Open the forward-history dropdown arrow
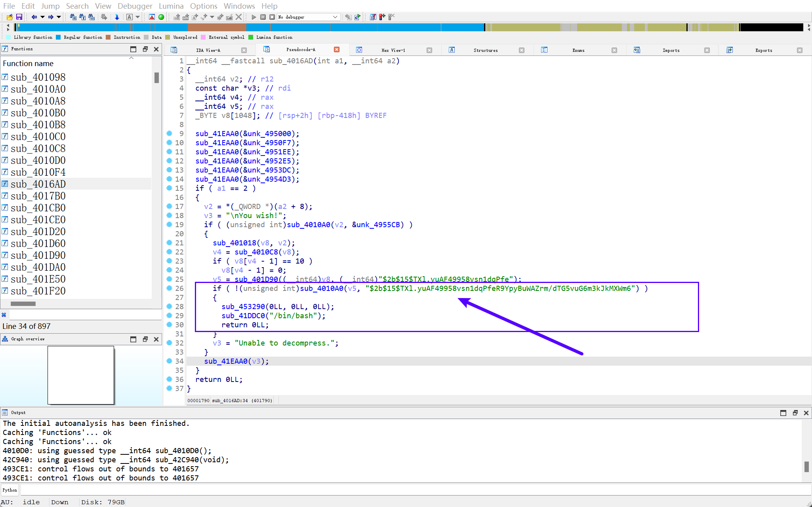812x507 pixels. click(59, 17)
